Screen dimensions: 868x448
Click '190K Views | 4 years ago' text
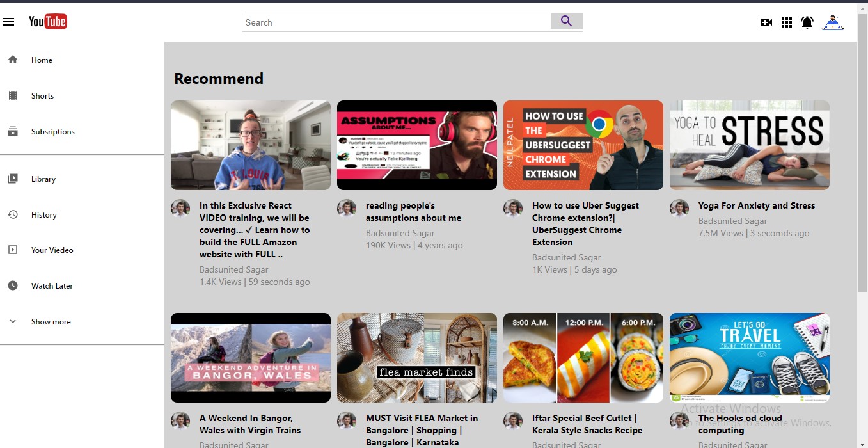414,245
